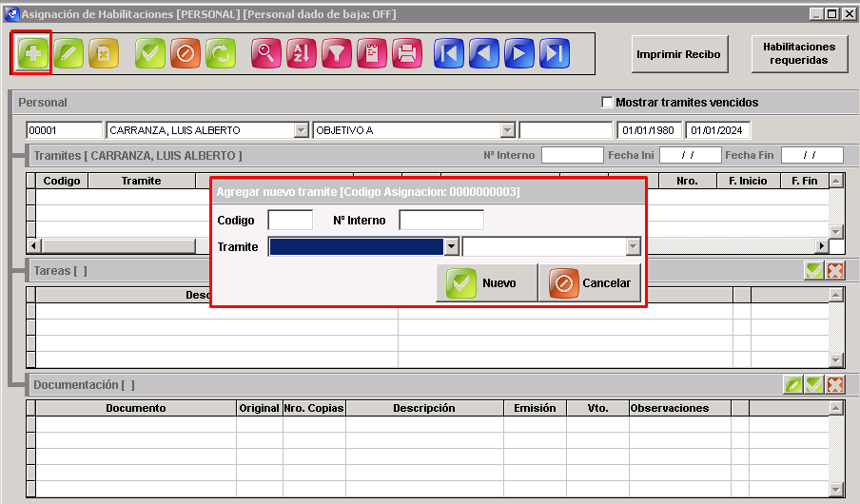Image resolution: width=860 pixels, height=504 pixels.
Task: Click the Vto. column header
Action: coord(597,408)
